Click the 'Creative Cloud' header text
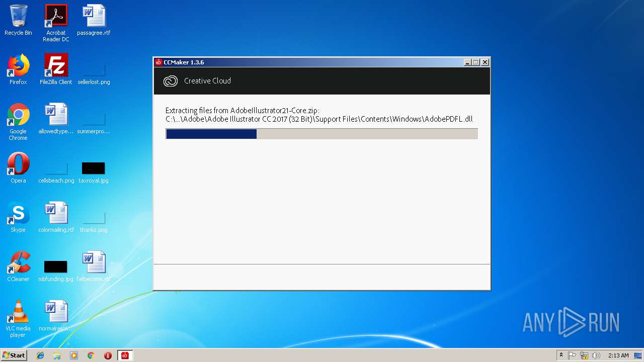Viewport: 644px width, 362px height. pos(207,81)
